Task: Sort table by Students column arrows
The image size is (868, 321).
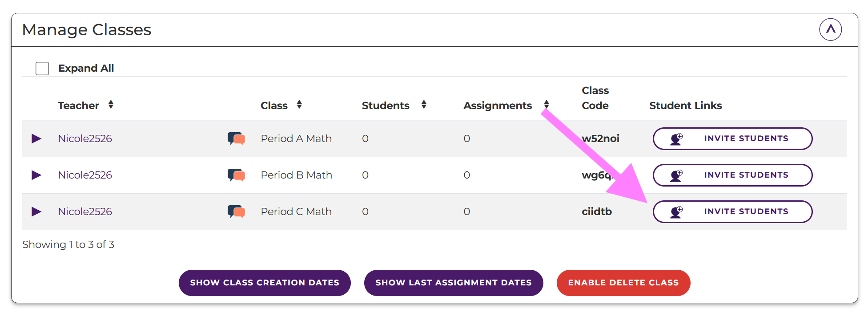Action: pyautogui.click(x=424, y=105)
